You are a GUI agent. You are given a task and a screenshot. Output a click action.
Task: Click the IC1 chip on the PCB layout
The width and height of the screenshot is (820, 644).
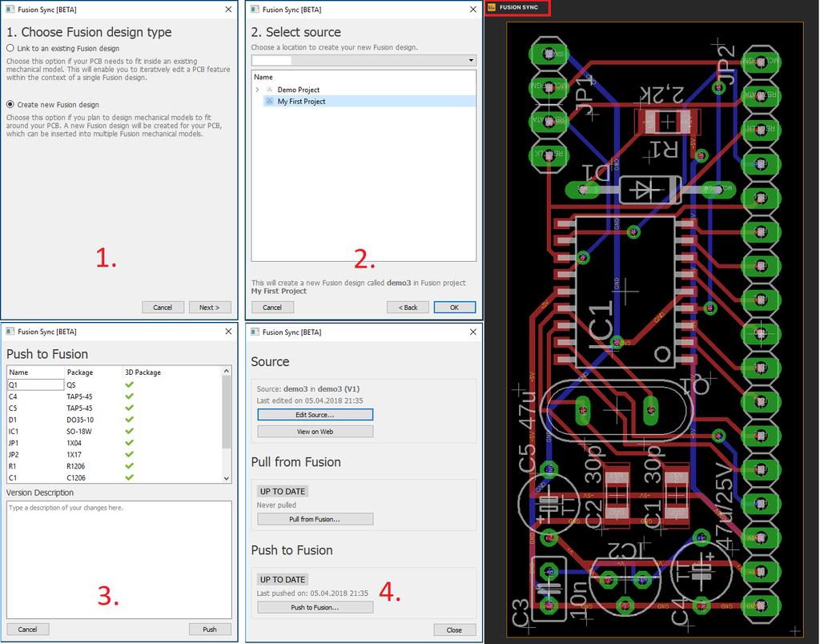(625, 290)
